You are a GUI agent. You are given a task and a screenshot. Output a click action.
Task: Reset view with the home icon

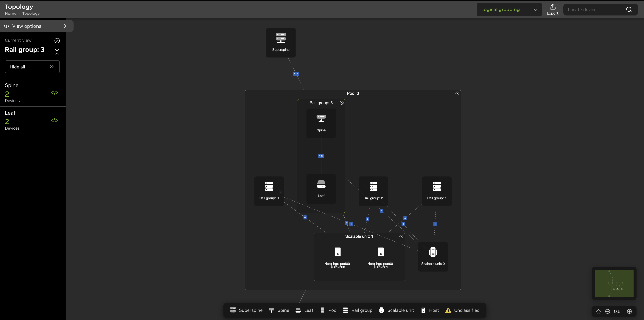pos(598,311)
